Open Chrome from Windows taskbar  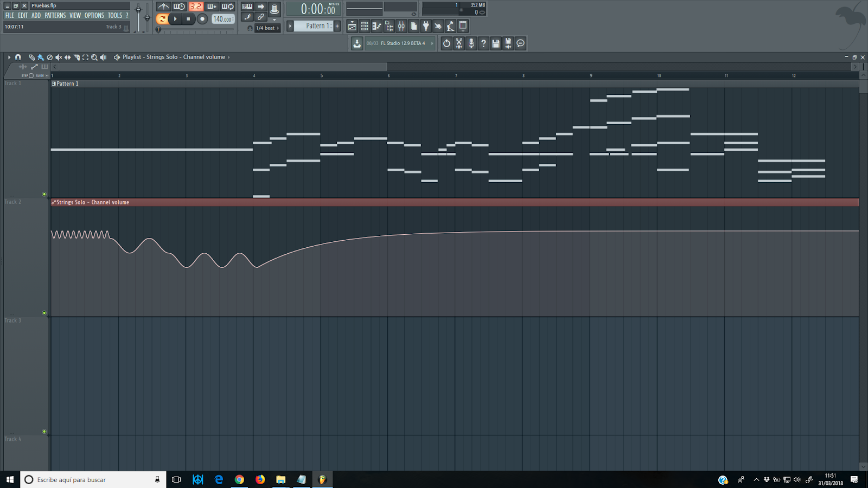coord(239,479)
